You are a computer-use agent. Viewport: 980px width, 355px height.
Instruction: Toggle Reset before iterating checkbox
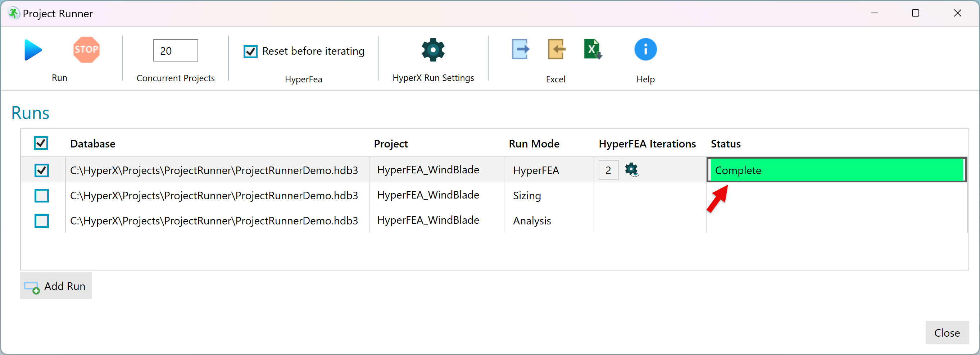pyautogui.click(x=250, y=51)
